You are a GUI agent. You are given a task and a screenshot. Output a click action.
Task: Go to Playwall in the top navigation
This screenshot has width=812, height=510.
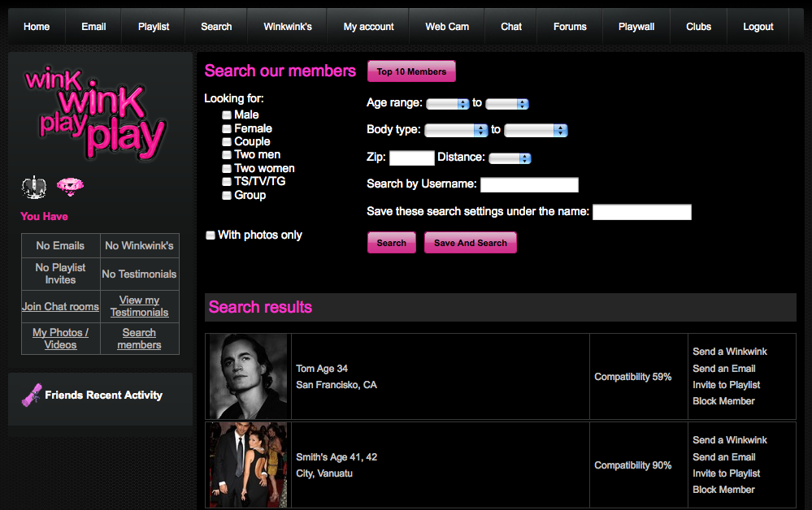(x=636, y=27)
